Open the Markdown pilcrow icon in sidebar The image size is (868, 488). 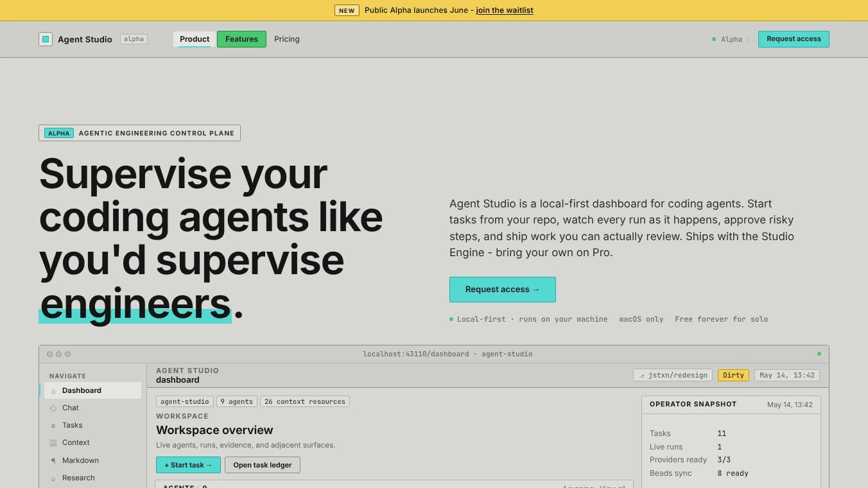[53, 461]
